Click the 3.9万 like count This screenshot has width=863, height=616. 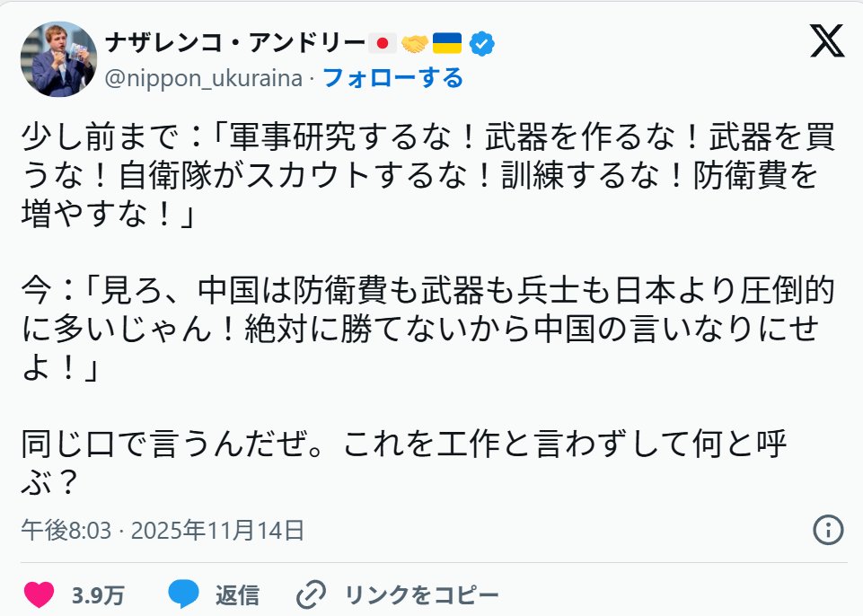coord(98,594)
